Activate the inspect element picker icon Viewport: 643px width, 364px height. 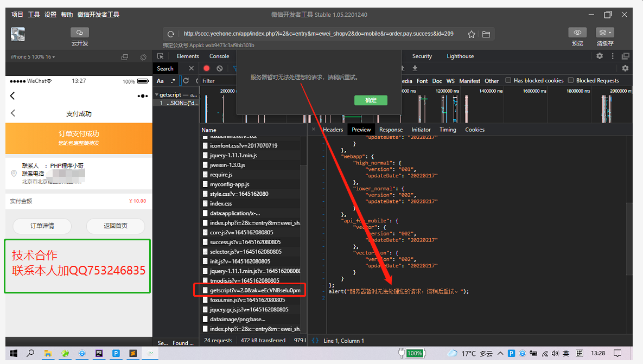[x=160, y=56]
